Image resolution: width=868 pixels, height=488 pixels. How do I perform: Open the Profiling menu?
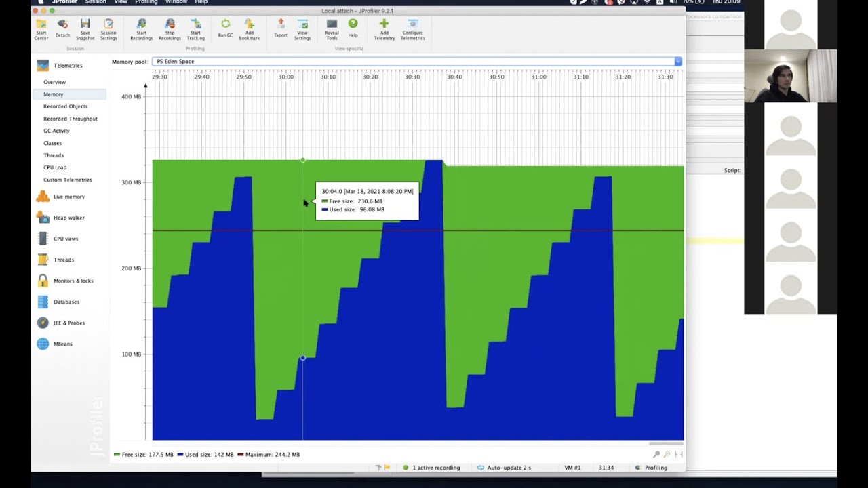point(146,2)
